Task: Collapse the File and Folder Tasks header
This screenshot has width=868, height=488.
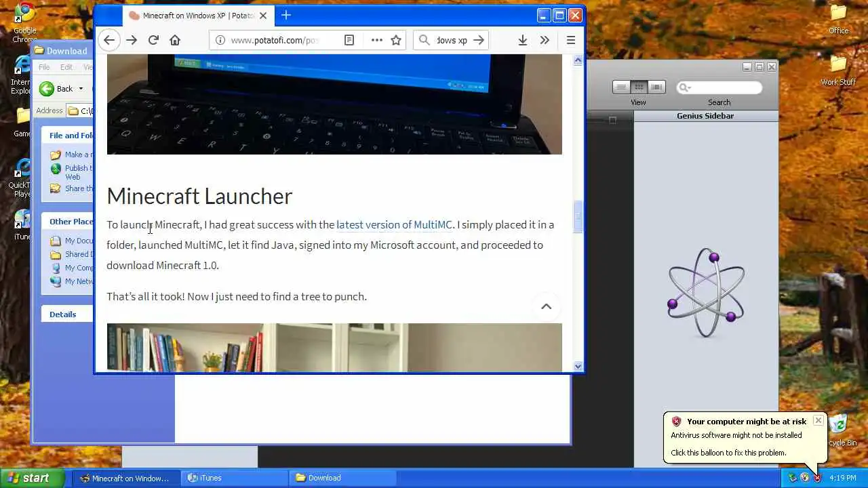Action: [68, 135]
